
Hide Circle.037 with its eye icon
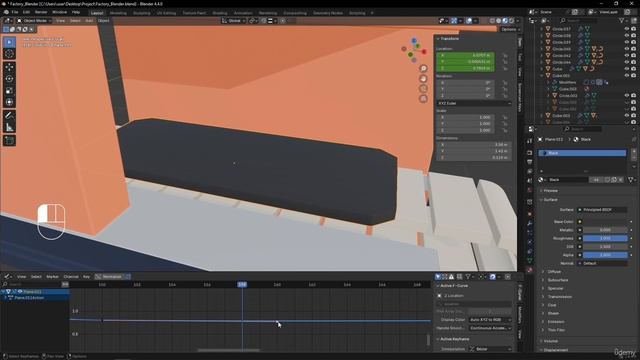(627, 29)
